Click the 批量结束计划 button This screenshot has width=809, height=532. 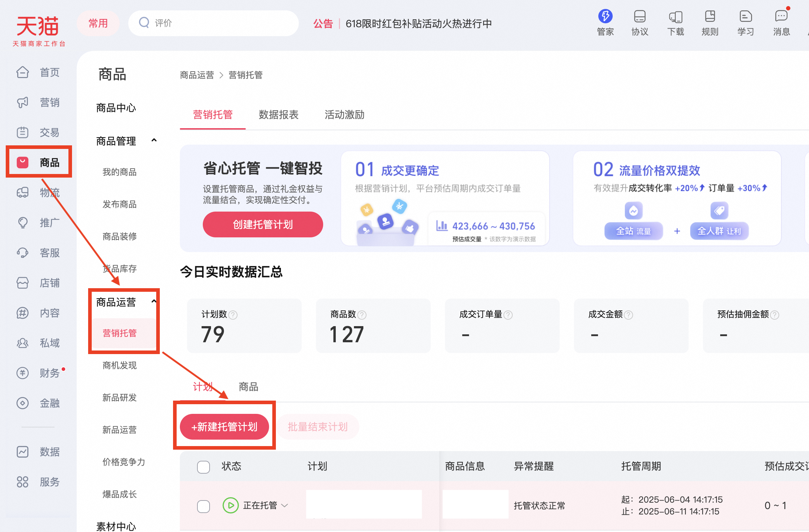(x=318, y=427)
